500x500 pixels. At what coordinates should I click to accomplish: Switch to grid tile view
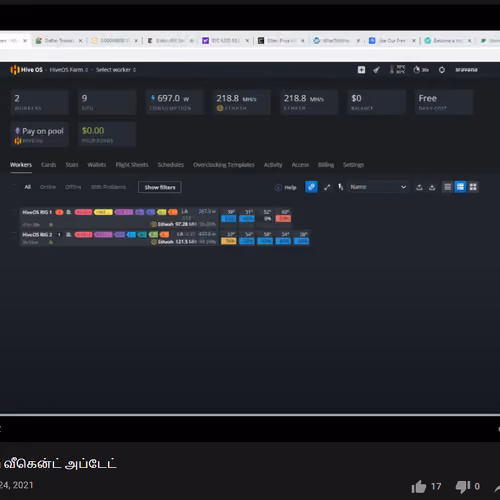coord(473,187)
